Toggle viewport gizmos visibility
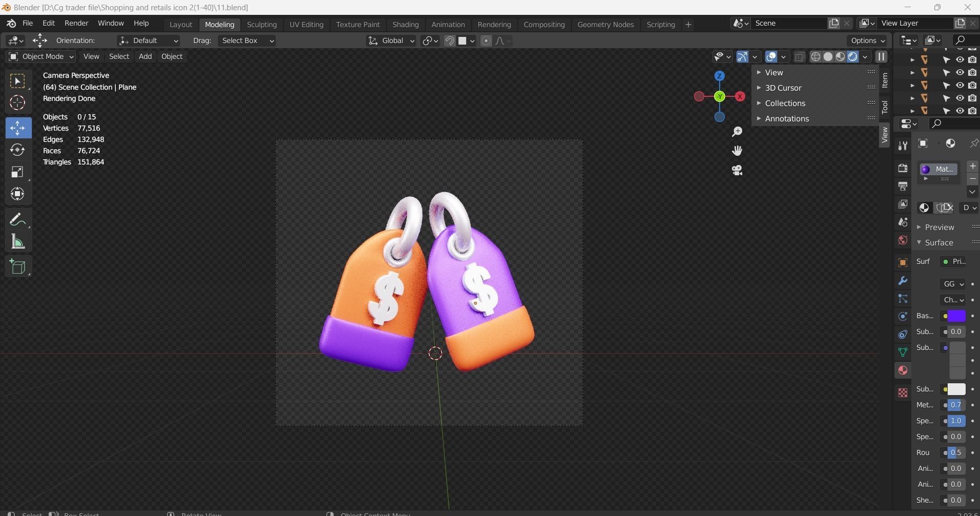This screenshot has width=980, height=516. (x=742, y=56)
